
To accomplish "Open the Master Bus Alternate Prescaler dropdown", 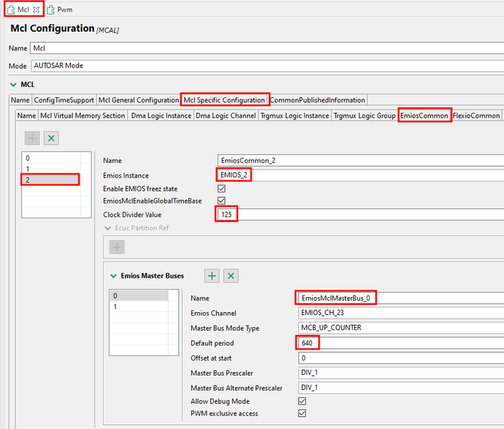I will coord(401,388).
